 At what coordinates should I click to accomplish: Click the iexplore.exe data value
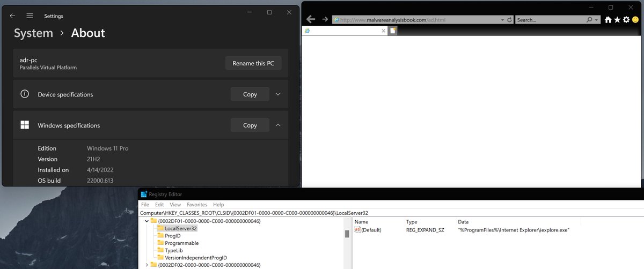(514, 230)
